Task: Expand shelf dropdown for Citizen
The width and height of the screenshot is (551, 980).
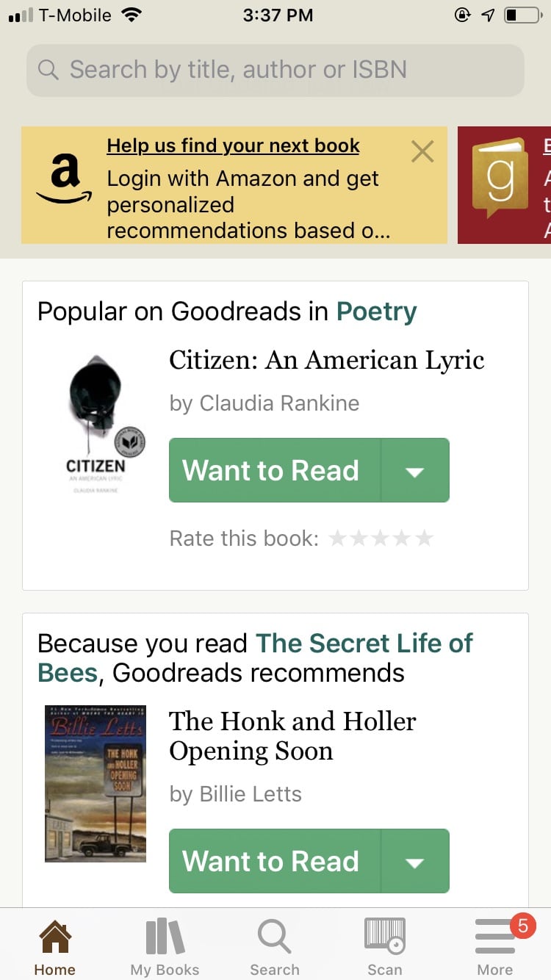Action: [x=415, y=471]
